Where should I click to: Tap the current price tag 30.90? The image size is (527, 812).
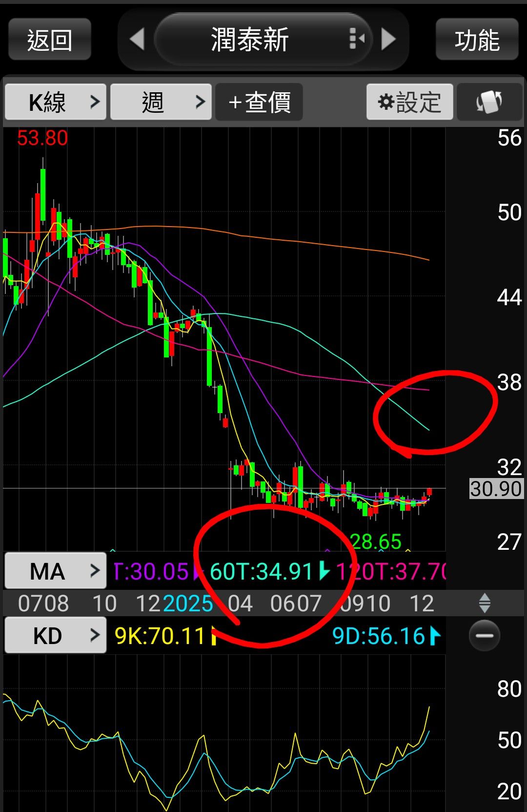click(x=496, y=489)
